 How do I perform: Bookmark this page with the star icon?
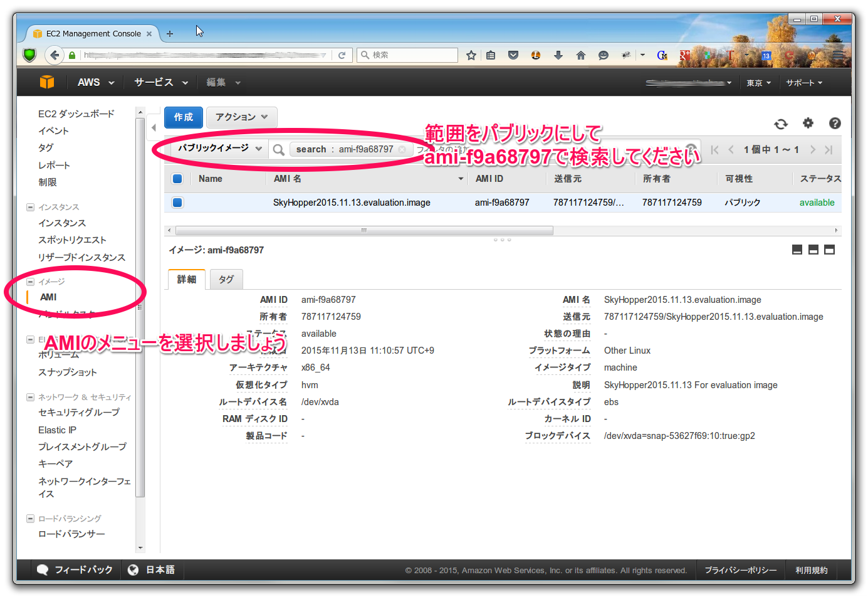click(471, 55)
